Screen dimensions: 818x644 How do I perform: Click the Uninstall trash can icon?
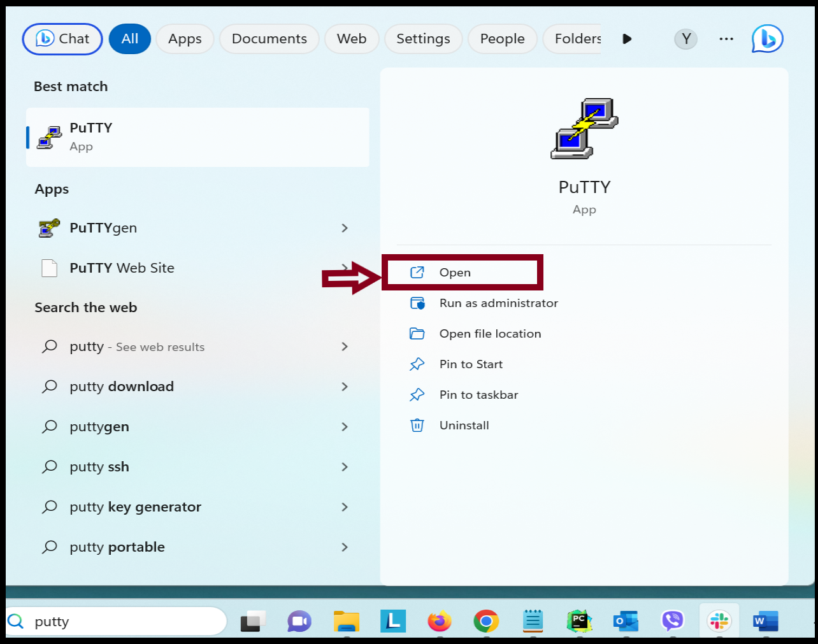pyautogui.click(x=417, y=426)
